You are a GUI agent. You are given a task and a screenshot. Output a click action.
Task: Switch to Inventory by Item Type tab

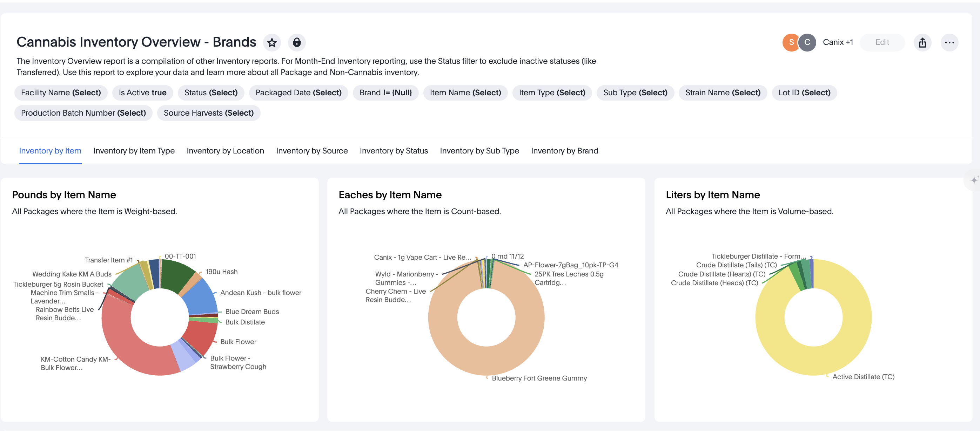click(134, 151)
